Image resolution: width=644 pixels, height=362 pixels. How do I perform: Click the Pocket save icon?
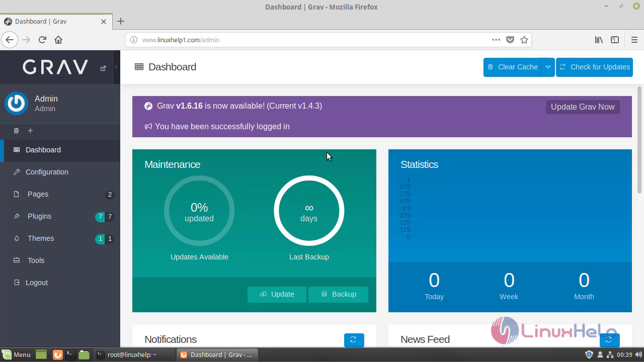coord(510,40)
